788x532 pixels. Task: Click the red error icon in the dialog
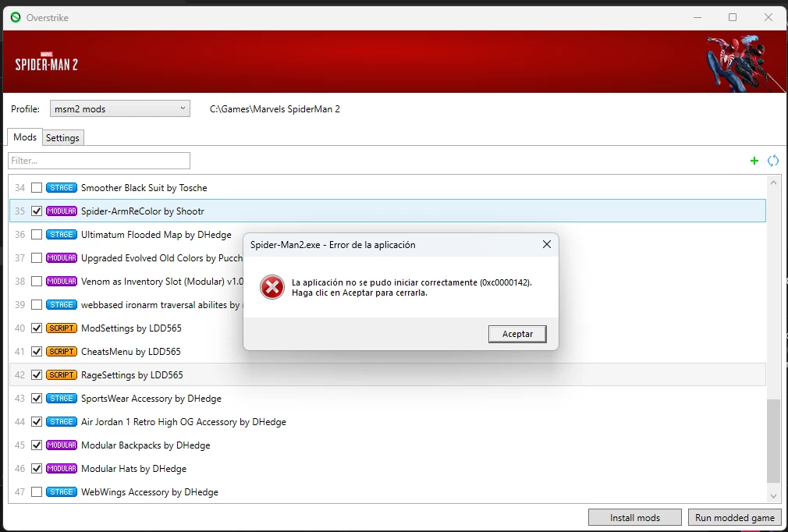tap(272, 287)
